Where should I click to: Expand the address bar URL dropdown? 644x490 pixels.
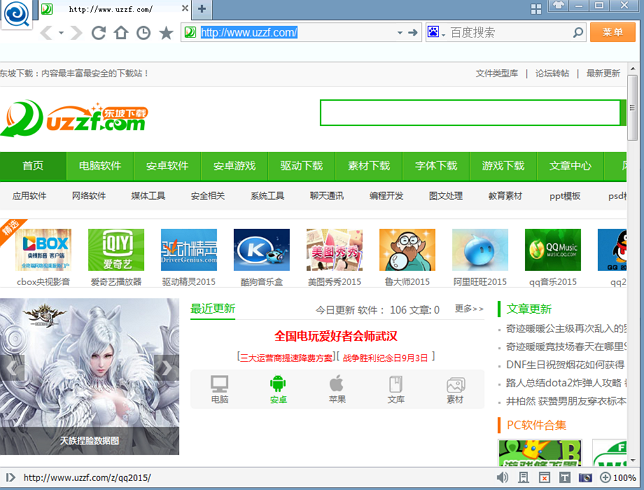tap(400, 33)
